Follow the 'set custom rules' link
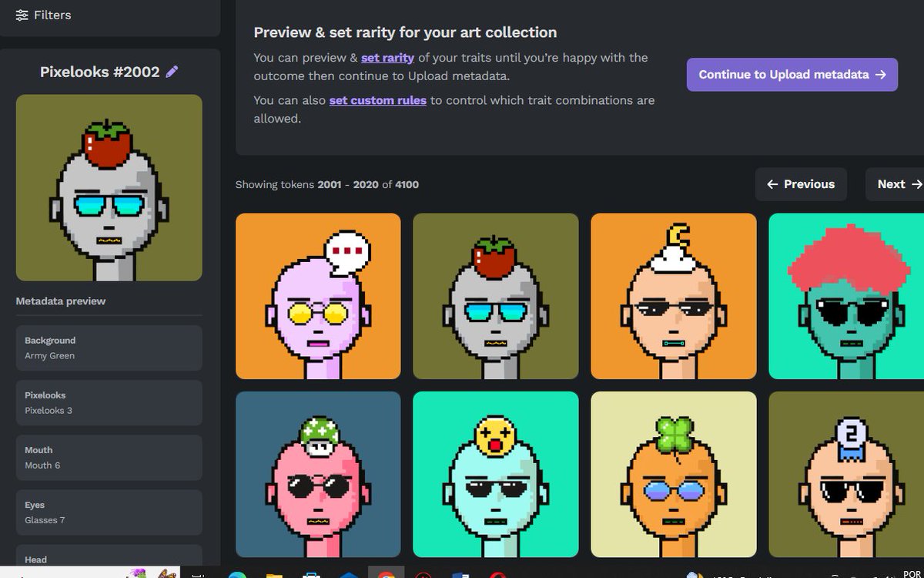The height and width of the screenshot is (578, 924). pyautogui.click(x=377, y=100)
